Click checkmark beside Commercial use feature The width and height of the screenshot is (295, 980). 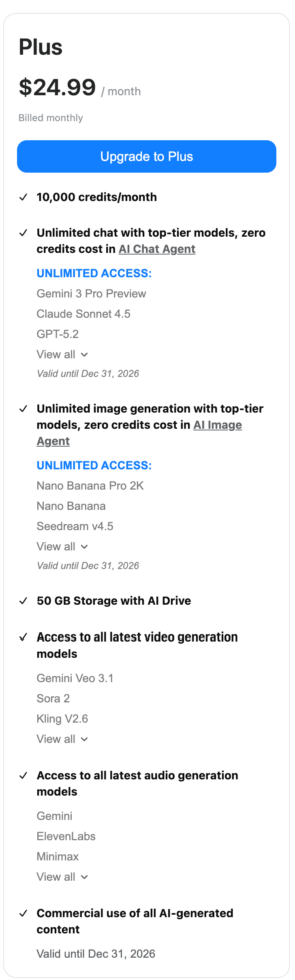24,914
